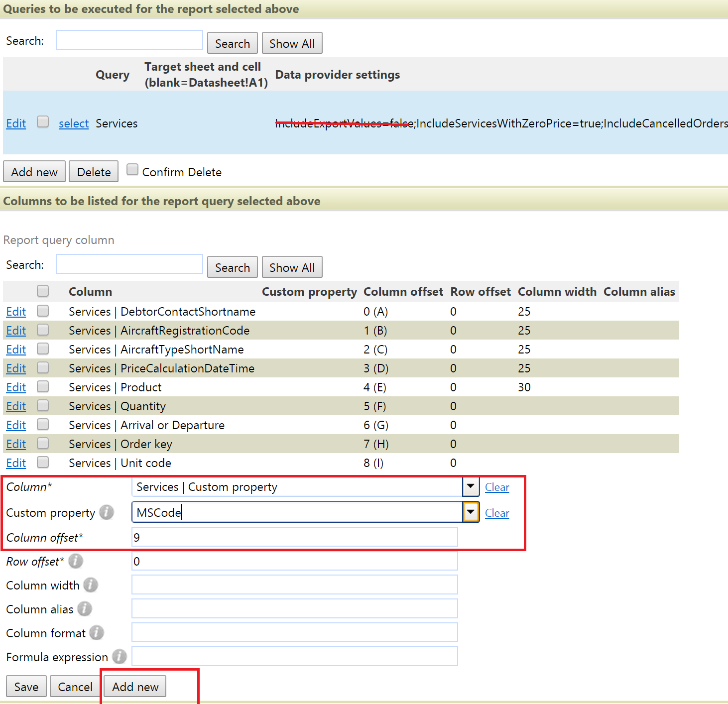Image resolution: width=728 pixels, height=704 pixels.
Task: Enable the Confirm Delete checkbox
Action: (x=132, y=170)
